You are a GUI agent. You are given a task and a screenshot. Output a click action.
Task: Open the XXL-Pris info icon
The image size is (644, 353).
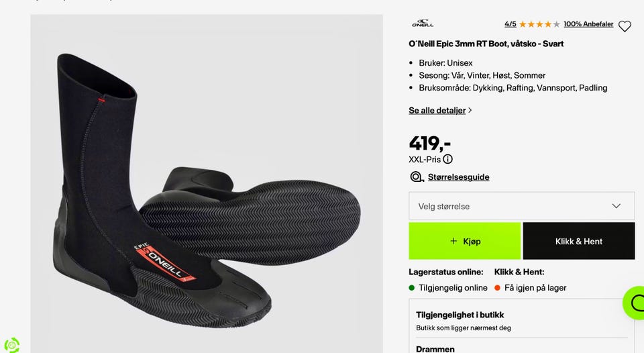[447, 159]
